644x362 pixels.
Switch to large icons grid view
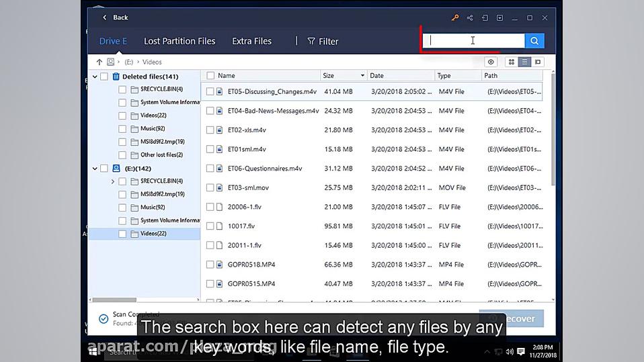[512, 62]
